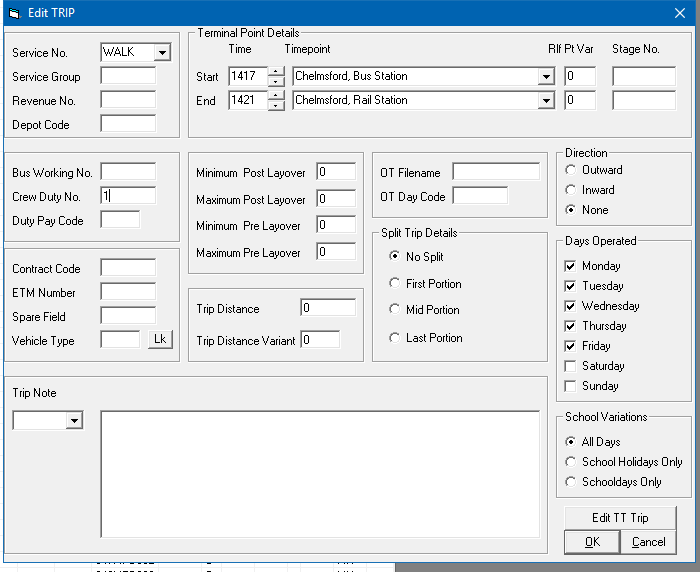Screen dimensions: 700x572
Task: Click the Lk button beside Vehicle Type
Action: (159, 339)
